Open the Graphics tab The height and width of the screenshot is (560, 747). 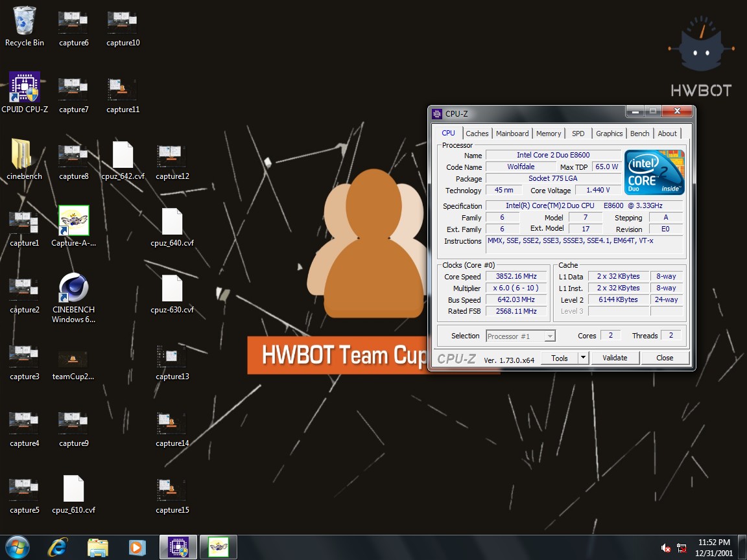click(x=610, y=134)
